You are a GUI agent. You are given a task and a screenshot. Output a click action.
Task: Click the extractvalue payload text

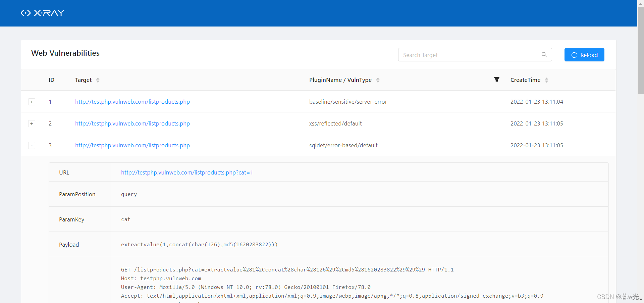pyautogui.click(x=199, y=245)
